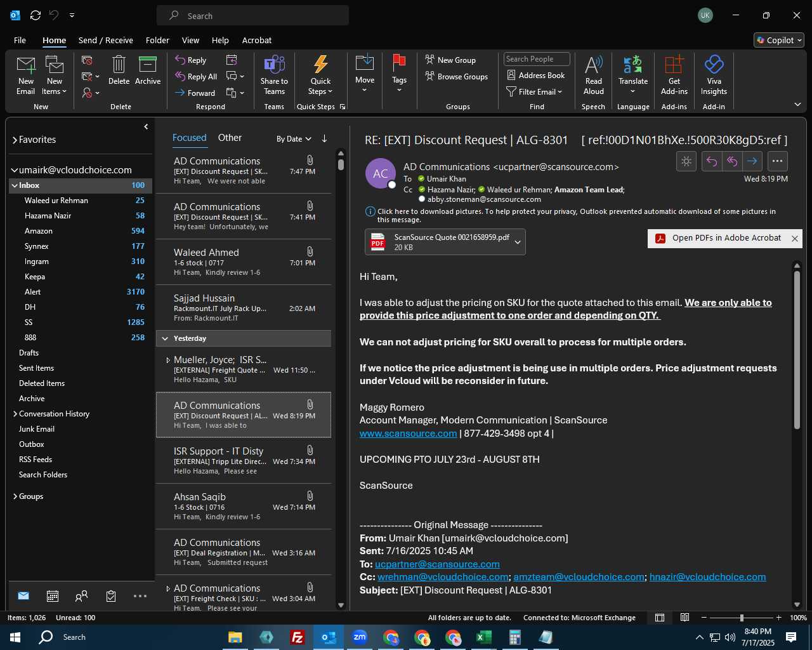This screenshot has width=812, height=650.
Task: Click Get Add-ins icon
Action: coord(674,75)
